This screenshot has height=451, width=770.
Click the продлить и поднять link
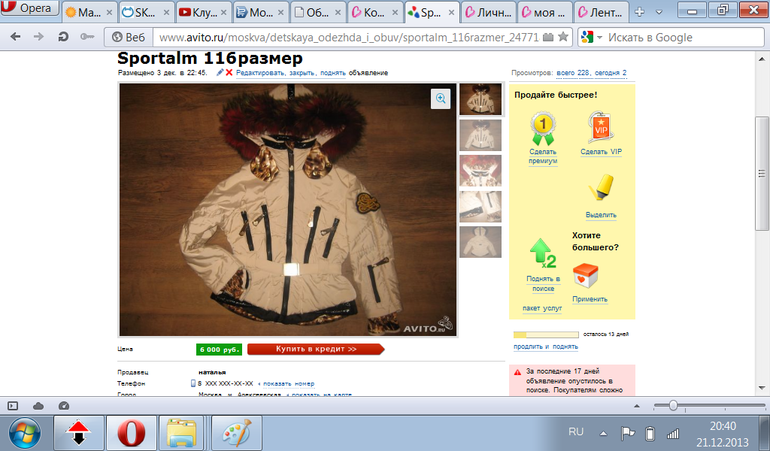coord(546,347)
